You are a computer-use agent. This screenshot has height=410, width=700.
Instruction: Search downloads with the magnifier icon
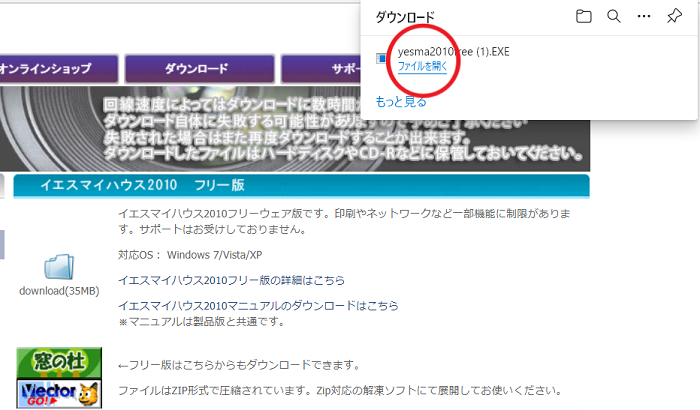pos(614,17)
